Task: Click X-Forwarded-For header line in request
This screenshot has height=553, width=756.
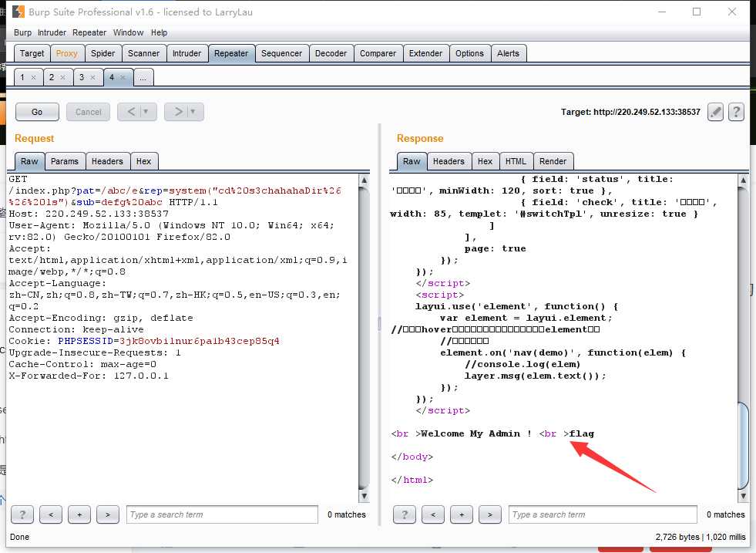Action: (89, 376)
